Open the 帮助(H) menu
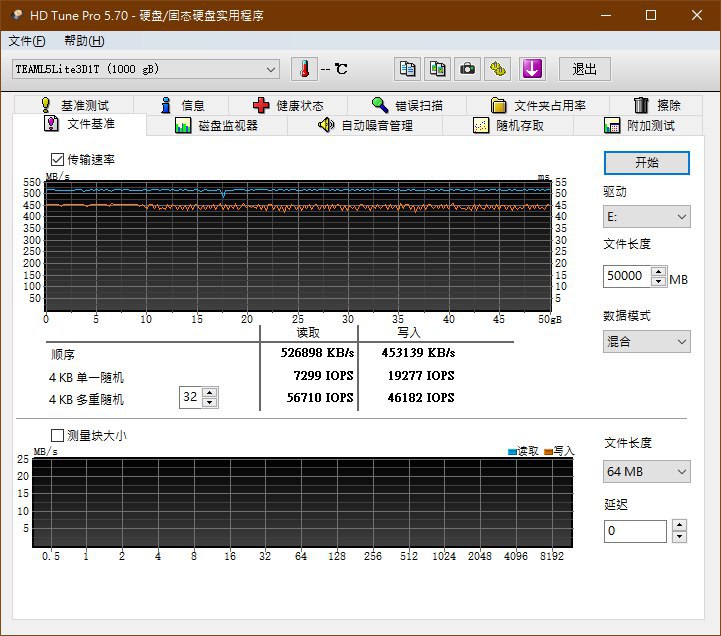 point(84,41)
